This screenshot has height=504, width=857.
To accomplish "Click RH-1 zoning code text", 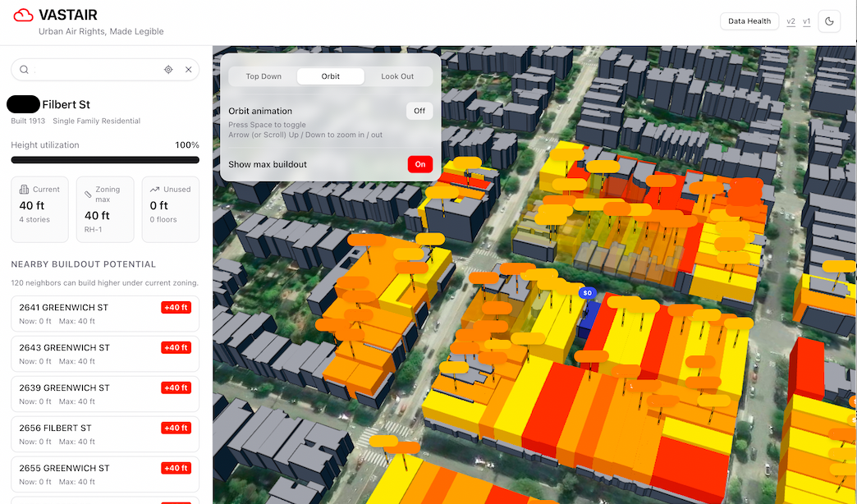I will point(93,230).
